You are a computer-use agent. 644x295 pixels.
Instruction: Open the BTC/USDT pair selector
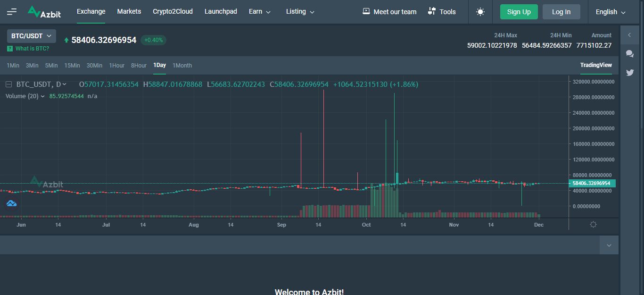(x=32, y=36)
